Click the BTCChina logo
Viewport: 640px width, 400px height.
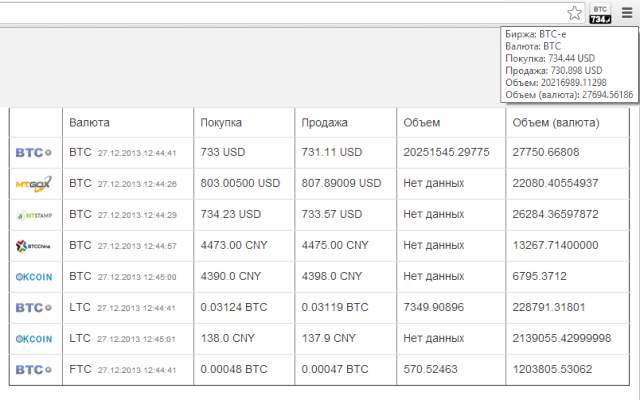(33, 246)
